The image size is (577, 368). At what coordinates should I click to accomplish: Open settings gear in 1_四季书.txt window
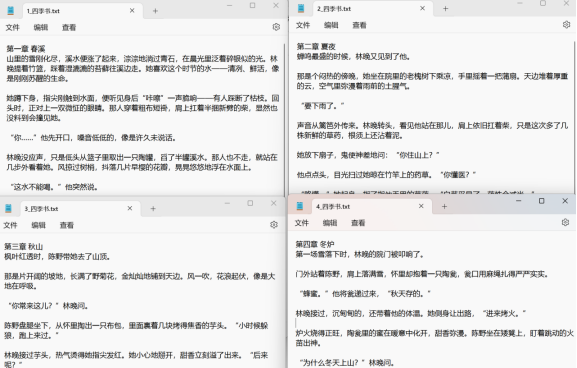(276, 27)
